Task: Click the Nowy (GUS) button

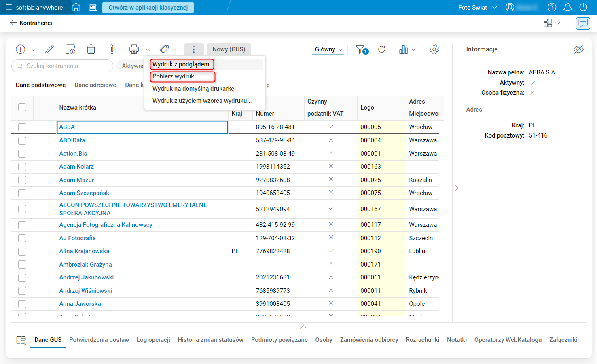Action: pos(229,49)
